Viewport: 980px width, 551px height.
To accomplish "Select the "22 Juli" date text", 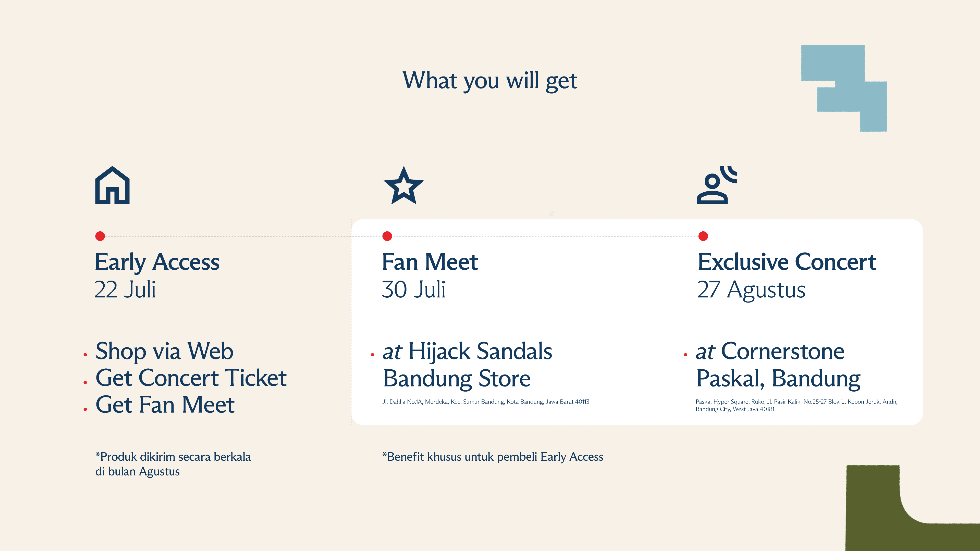I will coord(125,290).
